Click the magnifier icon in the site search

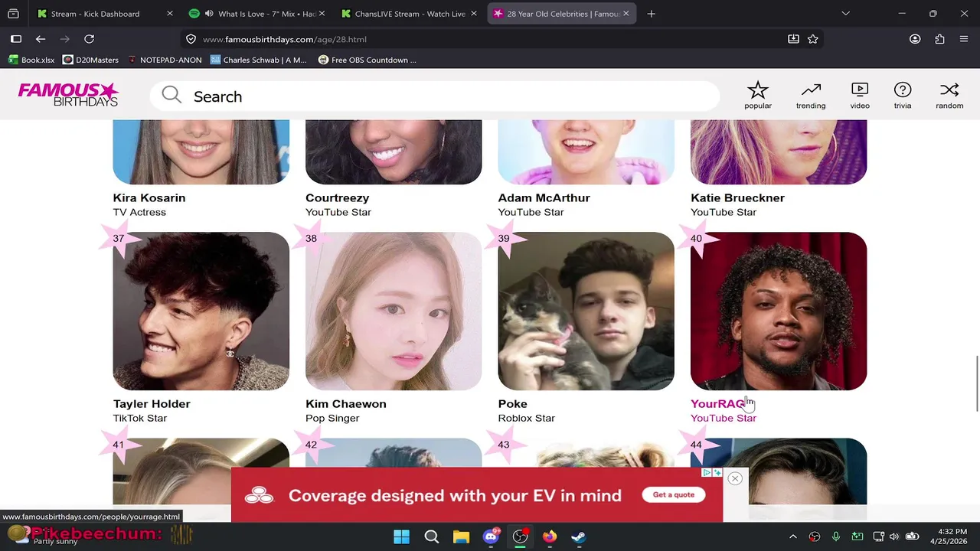coord(171,96)
